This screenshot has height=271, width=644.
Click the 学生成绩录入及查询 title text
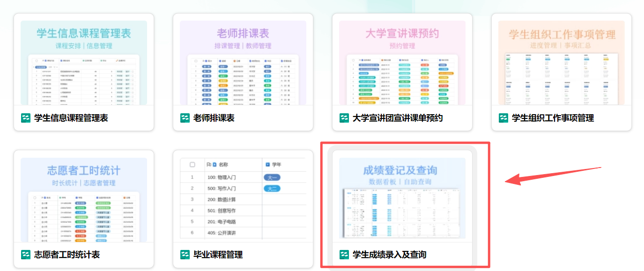coord(389,255)
